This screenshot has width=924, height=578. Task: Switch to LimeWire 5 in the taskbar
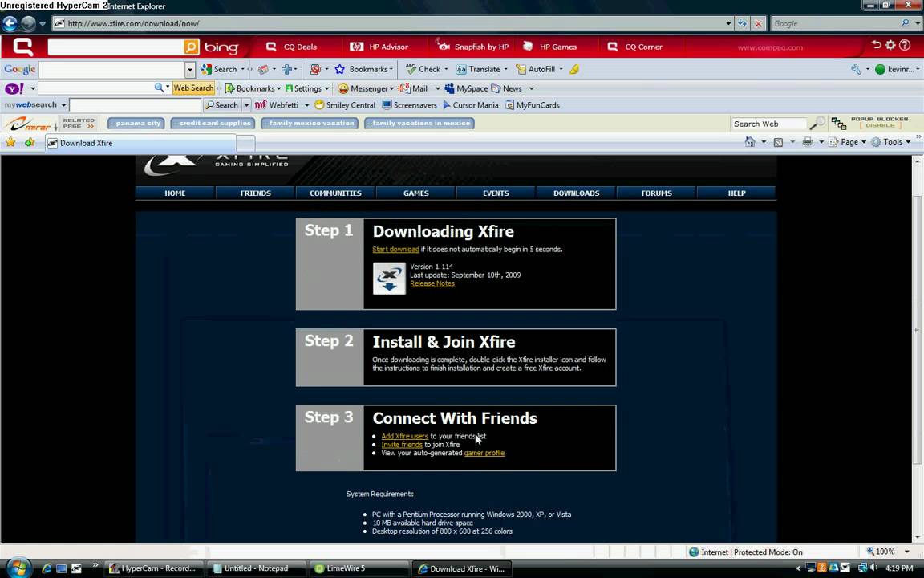click(x=357, y=568)
